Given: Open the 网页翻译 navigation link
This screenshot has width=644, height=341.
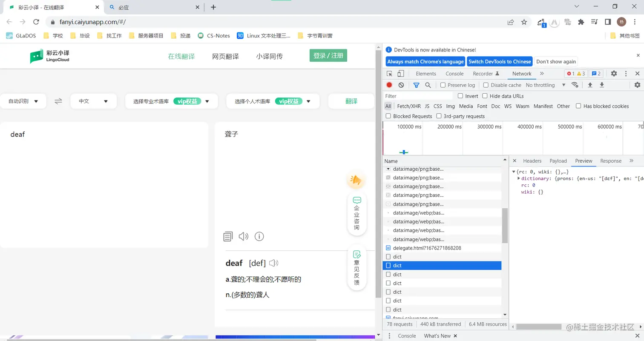Looking at the screenshot, I should [x=225, y=56].
